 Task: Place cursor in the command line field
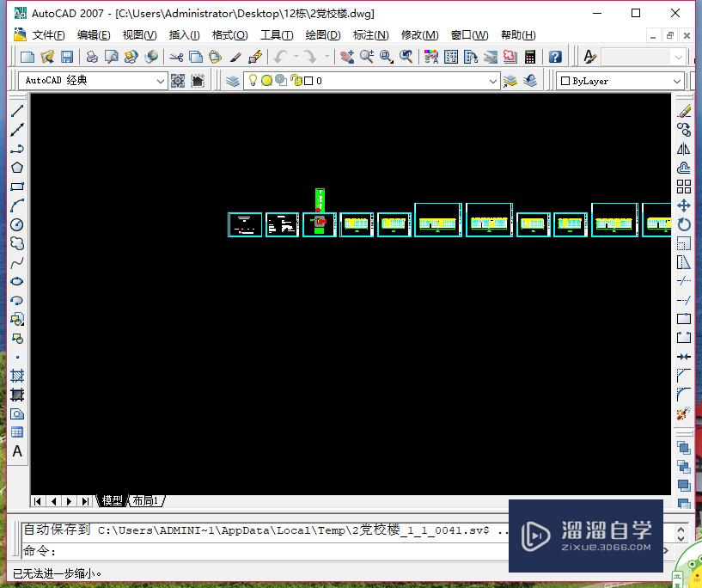pyautogui.click(x=258, y=551)
